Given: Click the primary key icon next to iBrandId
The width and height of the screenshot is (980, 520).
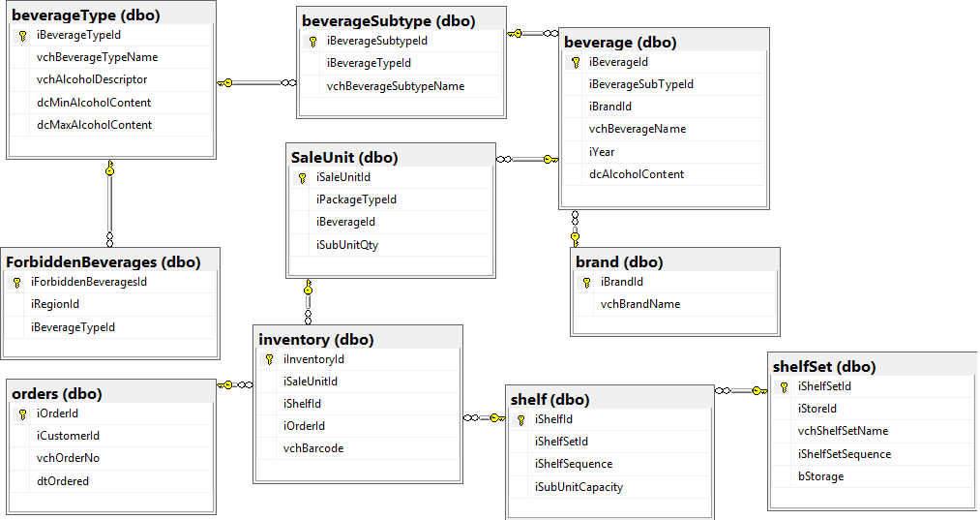Looking at the screenshot, I should click(586, 282).
